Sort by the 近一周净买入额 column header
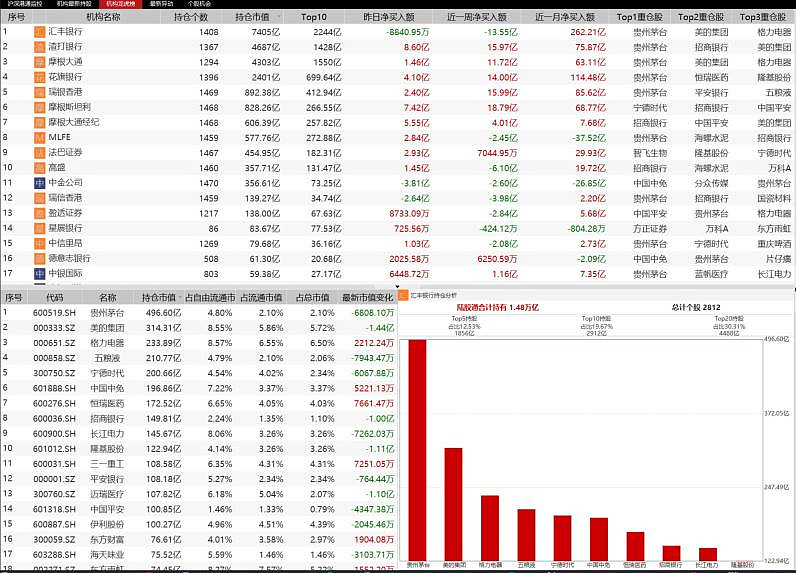Image resolution: width=796 pixels, height=573 pixels. point(477,17)
